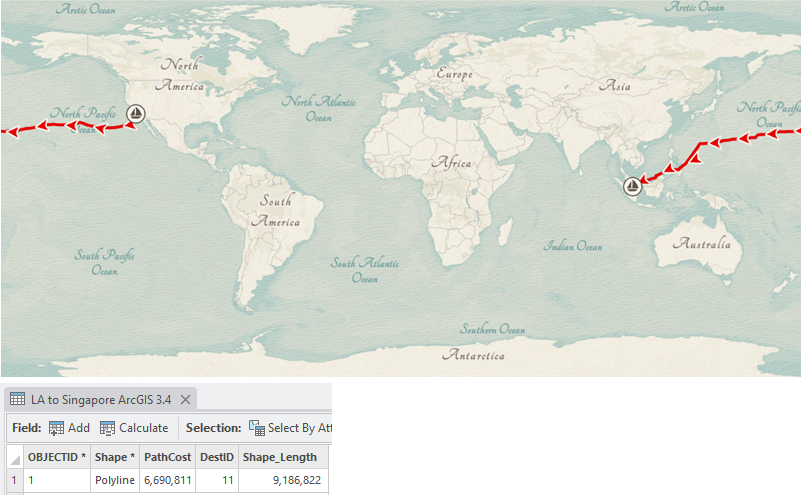The image size is (801, 495).
Task: Click the DestID column header
Action: point(217,457)
